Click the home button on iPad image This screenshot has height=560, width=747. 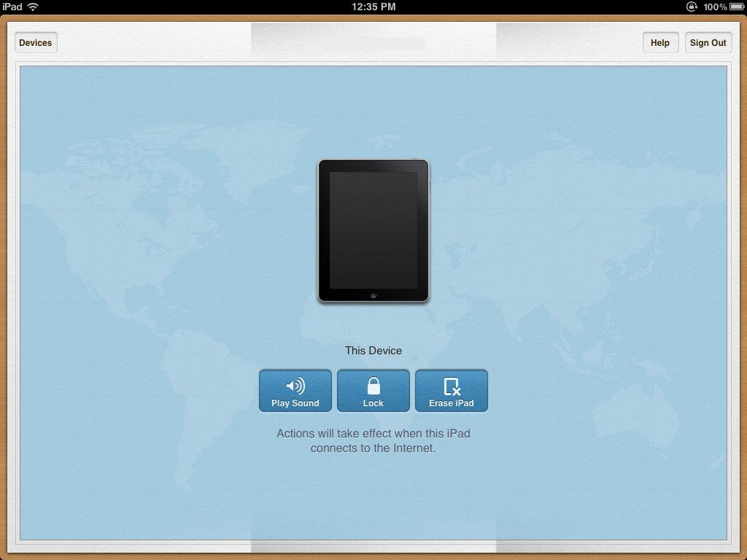click(x=373, y=295)
